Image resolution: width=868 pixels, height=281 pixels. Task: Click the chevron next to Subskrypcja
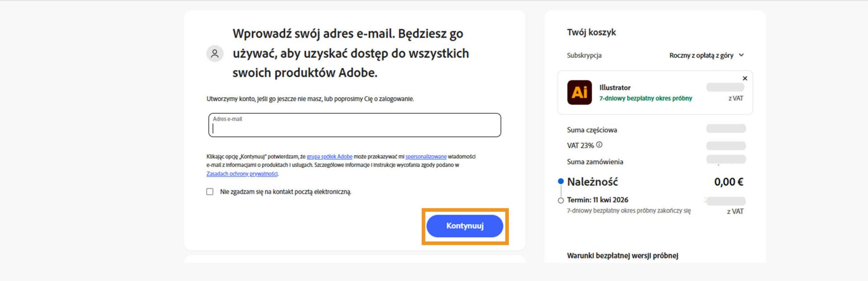[741, 55]
